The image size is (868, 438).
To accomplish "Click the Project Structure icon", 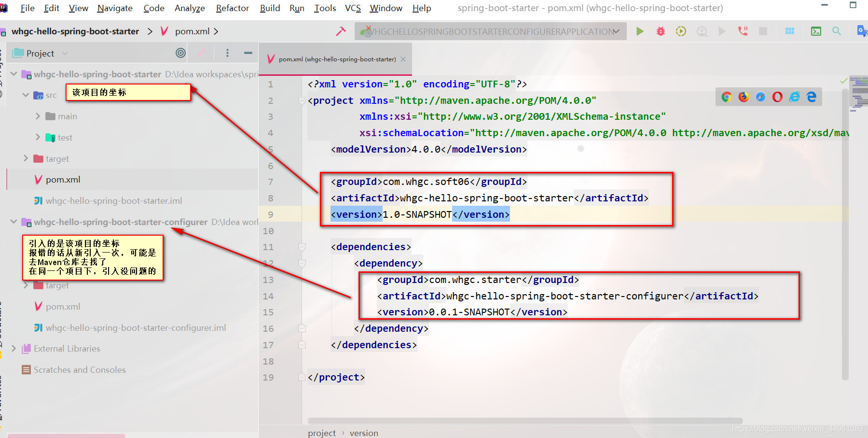I will [x=790, y=31].
